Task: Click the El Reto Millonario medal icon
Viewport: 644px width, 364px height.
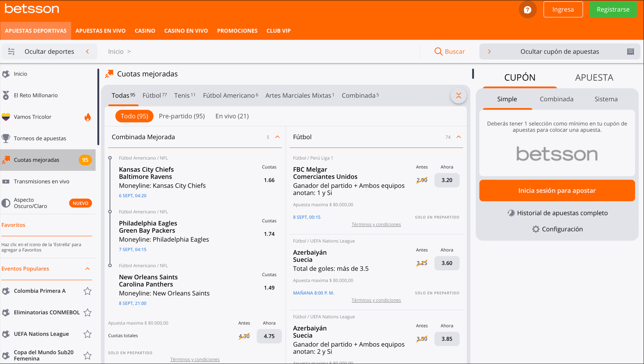Action: pyautogui.click(x=6, y=95)
